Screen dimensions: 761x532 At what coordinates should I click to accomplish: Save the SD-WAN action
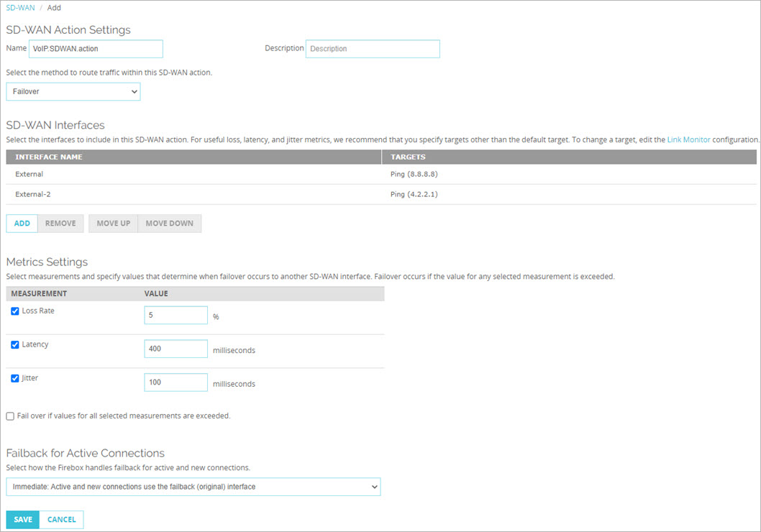pyautogui.click(x=23, y=520)
